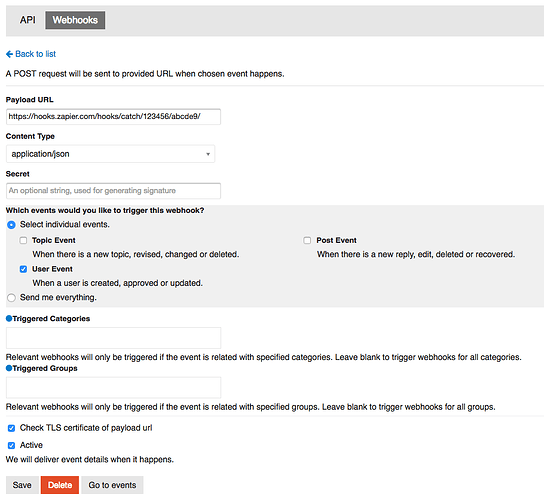Click inside the Triggered Groups field
This screenshot has height=500, width=544.
[x=113, y=387]
